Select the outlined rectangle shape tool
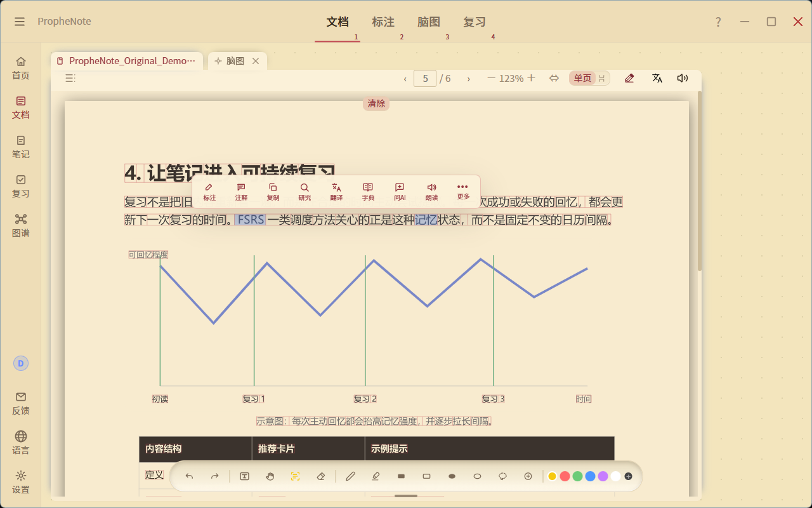This screenshot has height=508, width=812. coord(426,476)
